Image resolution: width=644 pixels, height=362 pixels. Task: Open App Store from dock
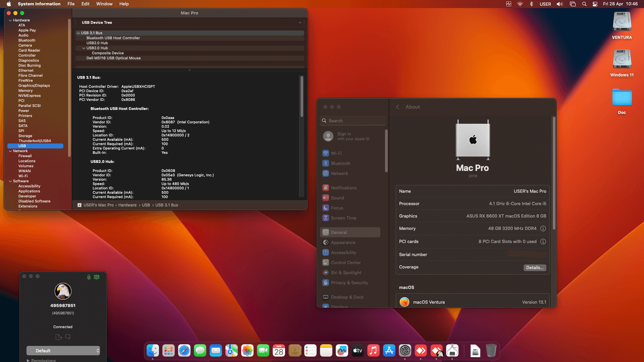[389, 351]
